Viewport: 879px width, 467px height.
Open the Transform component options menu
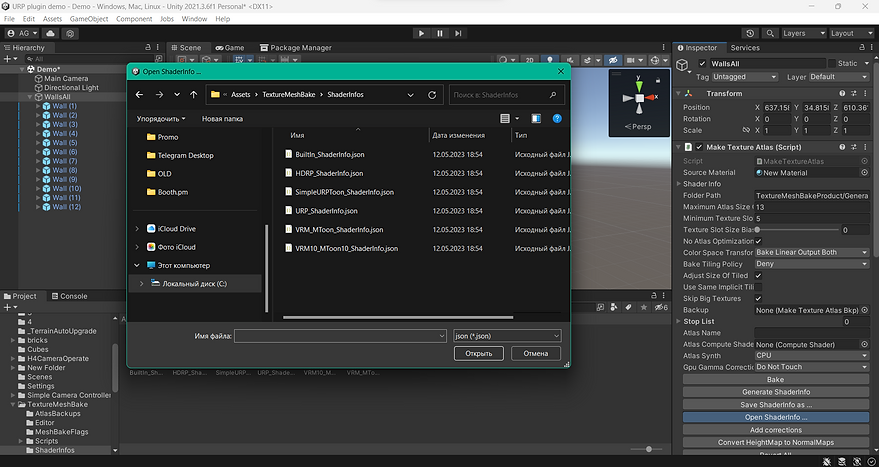tap(866, 94)
